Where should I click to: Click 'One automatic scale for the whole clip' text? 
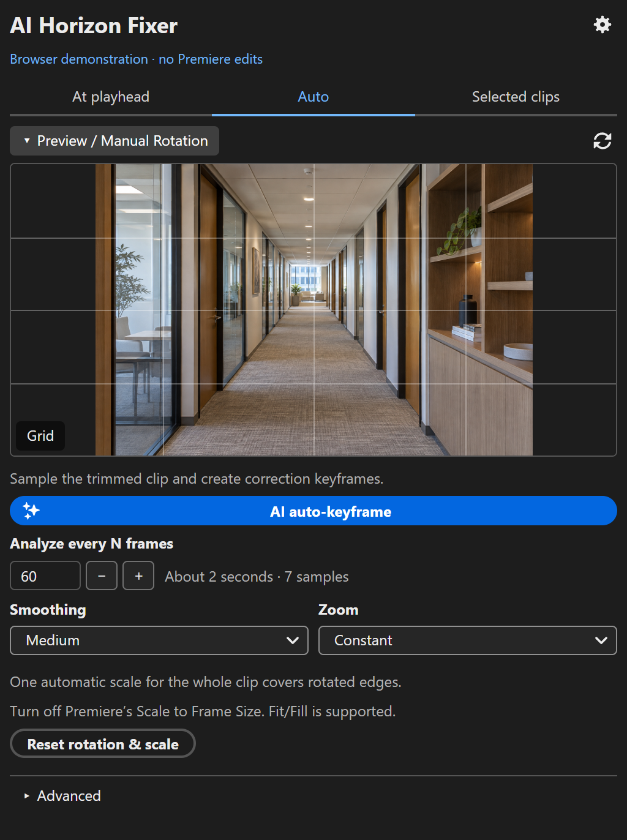coord(206,682)
